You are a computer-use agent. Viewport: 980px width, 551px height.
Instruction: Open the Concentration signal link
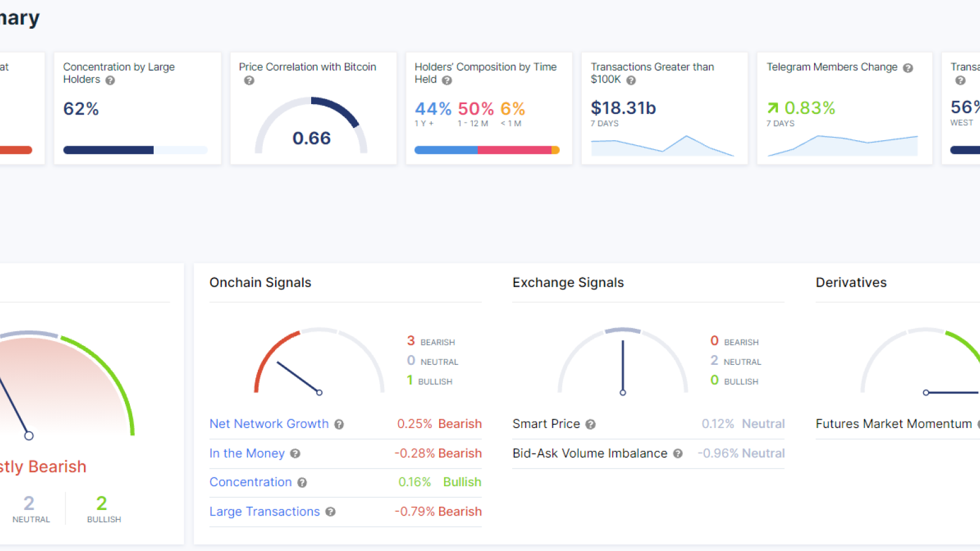click(x=251, y=482)
